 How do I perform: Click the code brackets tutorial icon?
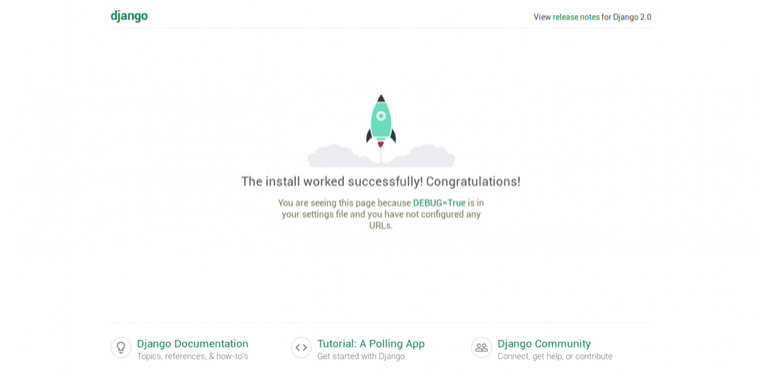pos(301,347)
